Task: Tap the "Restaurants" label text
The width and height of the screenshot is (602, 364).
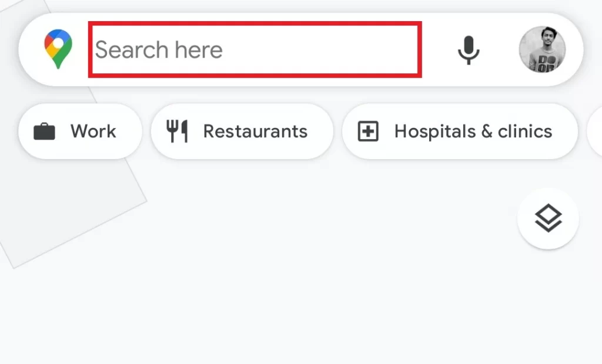Action: tap(255, 132)
